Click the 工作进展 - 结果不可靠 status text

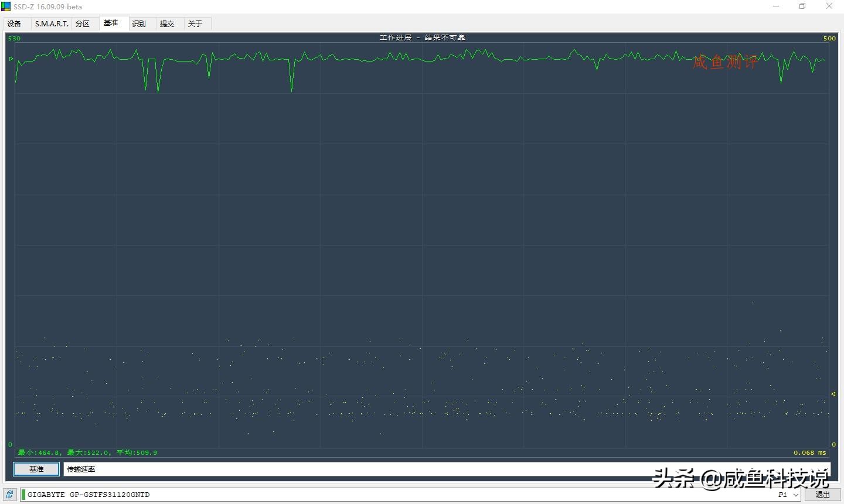click(x=422, y=38)
